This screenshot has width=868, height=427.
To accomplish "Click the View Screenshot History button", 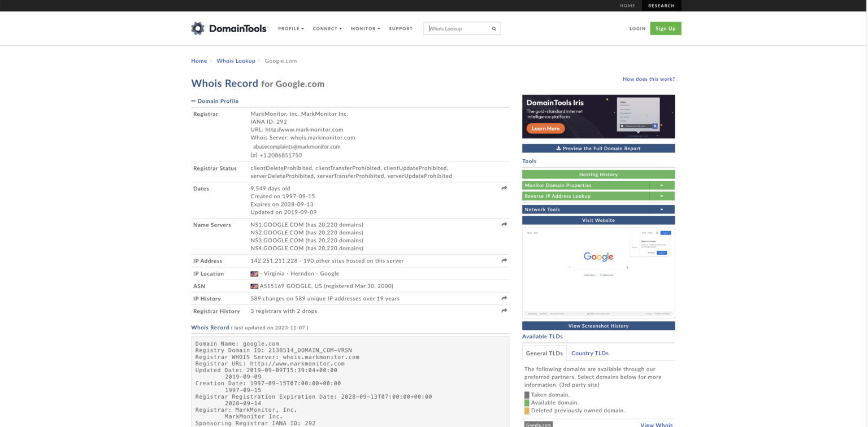I will 598,326.
